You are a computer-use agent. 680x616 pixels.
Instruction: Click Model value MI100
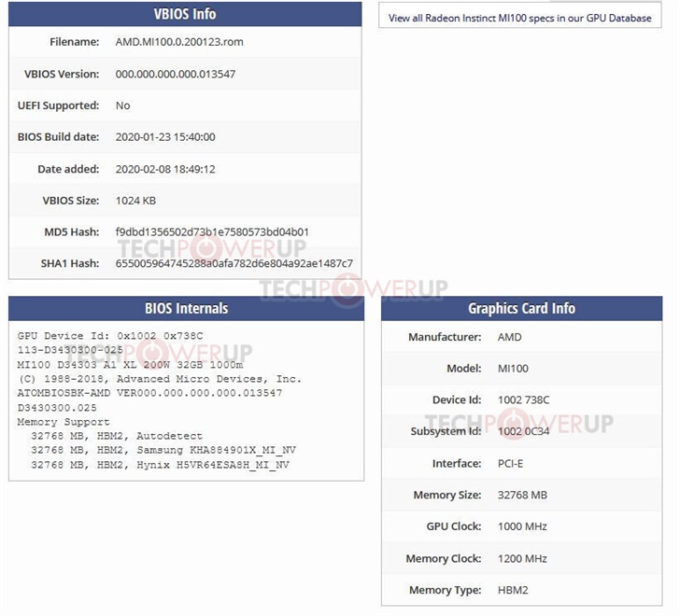click(x=513, y=369)
